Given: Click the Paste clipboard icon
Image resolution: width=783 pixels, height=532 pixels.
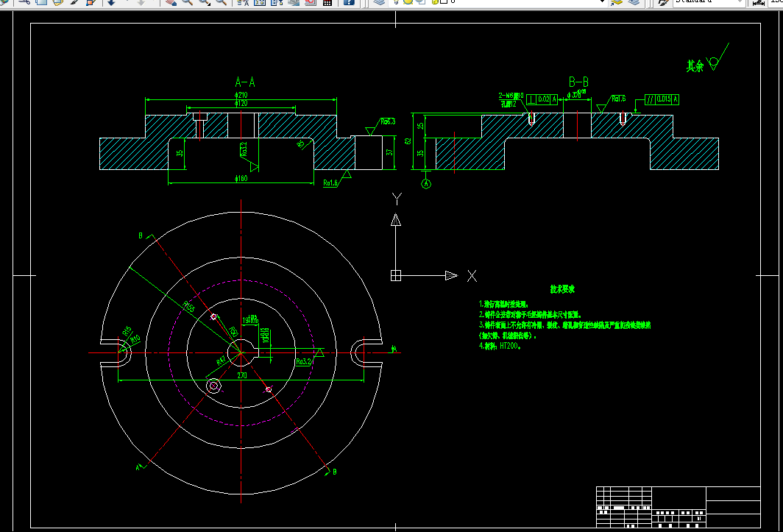Looking at the screenshot, I should [57, 2].
